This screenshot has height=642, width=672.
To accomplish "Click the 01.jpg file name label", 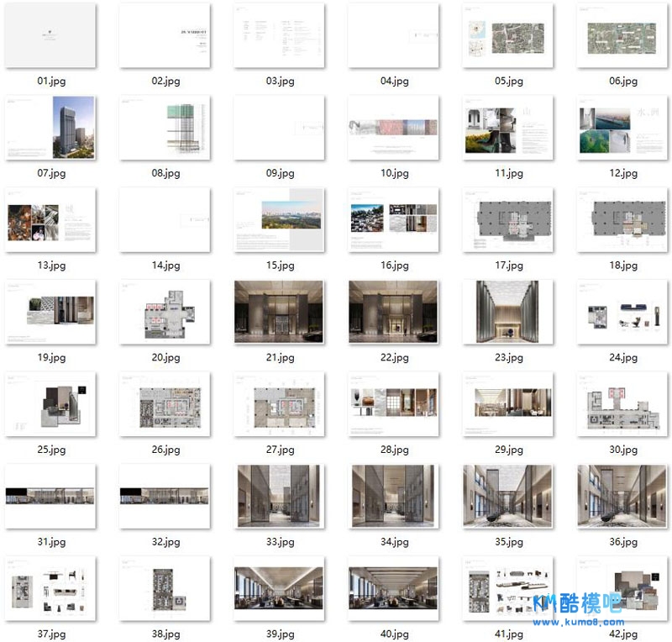I will 51,82.
